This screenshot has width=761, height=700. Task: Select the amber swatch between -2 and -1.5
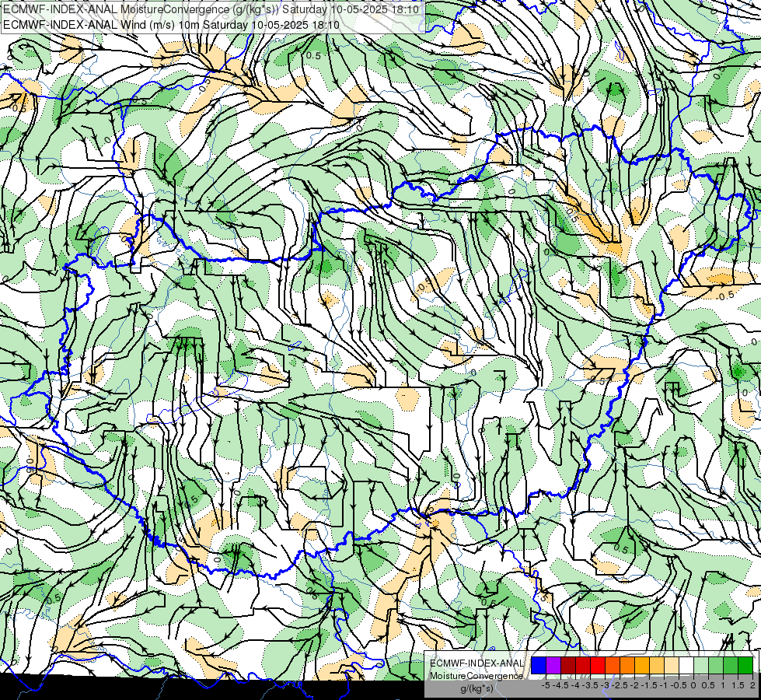642,665
